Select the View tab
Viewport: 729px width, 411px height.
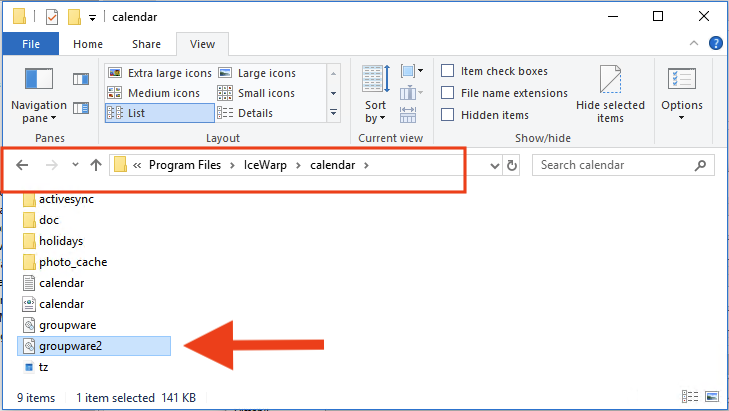coord(202,44)
